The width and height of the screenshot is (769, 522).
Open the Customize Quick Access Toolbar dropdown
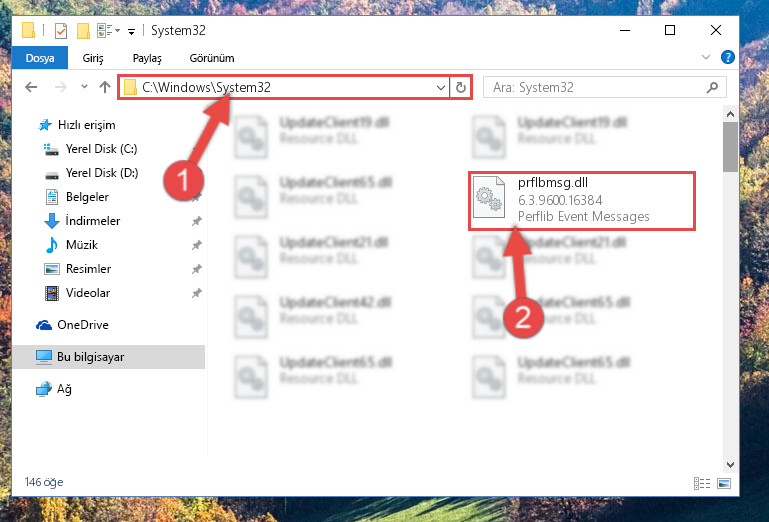131,32
